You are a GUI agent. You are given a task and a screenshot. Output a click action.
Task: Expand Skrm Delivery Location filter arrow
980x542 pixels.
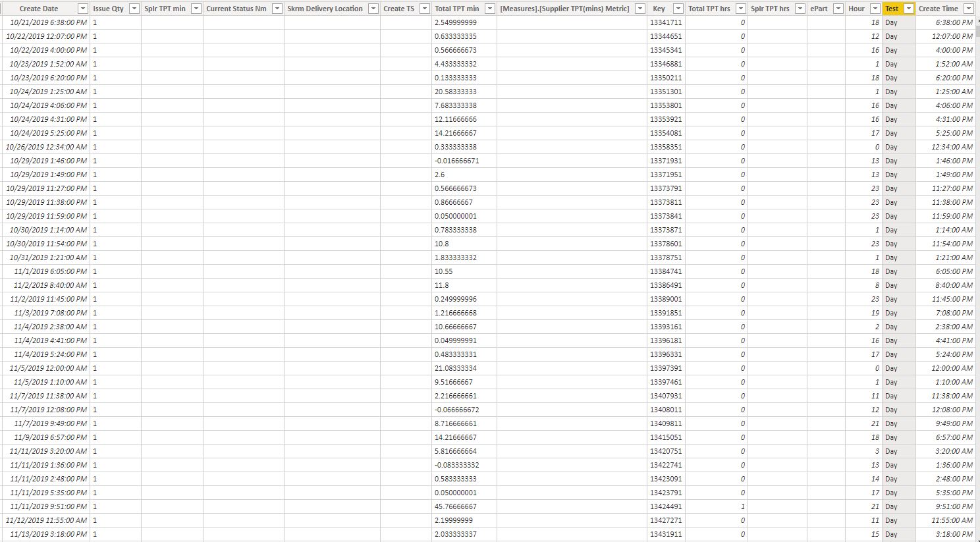(373, 9)
